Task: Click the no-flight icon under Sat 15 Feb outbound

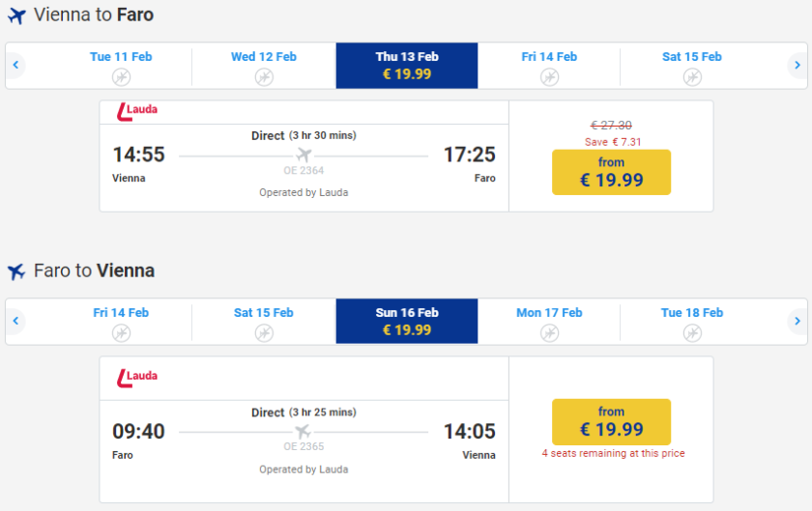Action: point(692,76)
